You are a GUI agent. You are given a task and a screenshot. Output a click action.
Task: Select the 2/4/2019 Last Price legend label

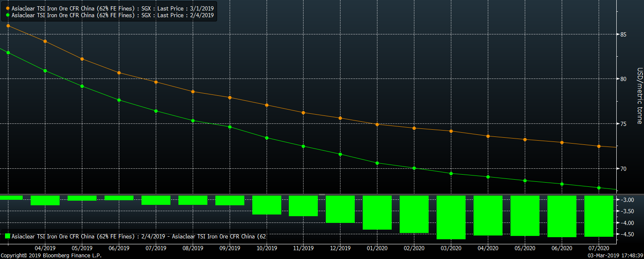113,15
